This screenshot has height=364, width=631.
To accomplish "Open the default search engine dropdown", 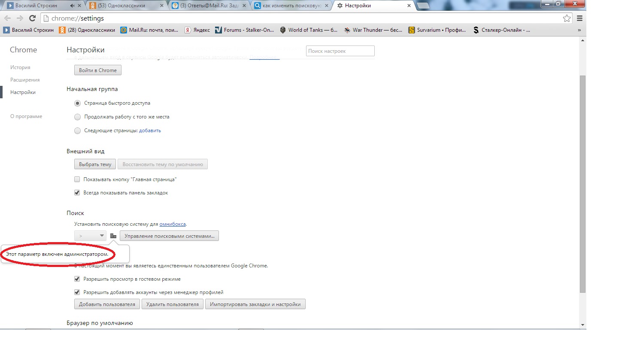I will [90, 236].
